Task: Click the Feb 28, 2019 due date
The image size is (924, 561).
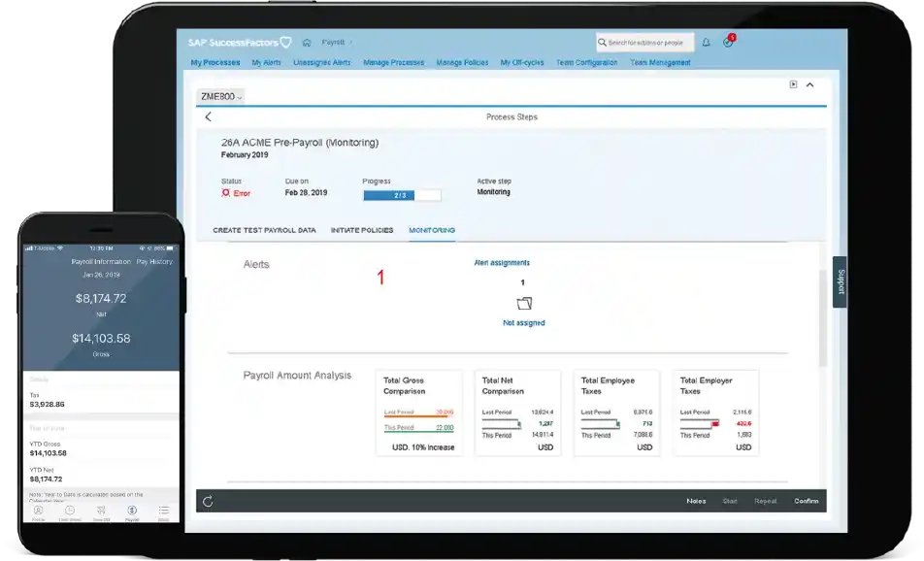Action: [x=306, y=193]
